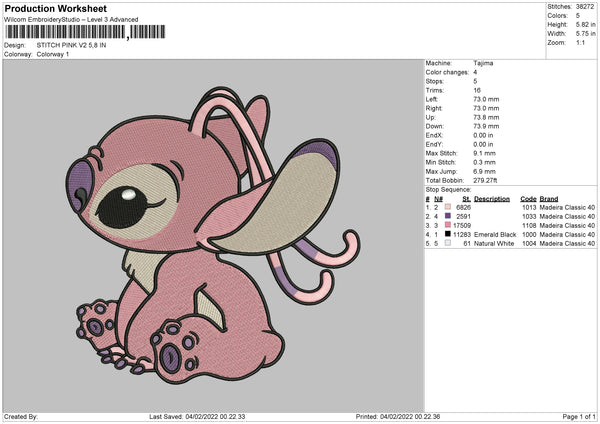Click the St. column header
This screenshot has width=600, height=424.
(466, 199)
